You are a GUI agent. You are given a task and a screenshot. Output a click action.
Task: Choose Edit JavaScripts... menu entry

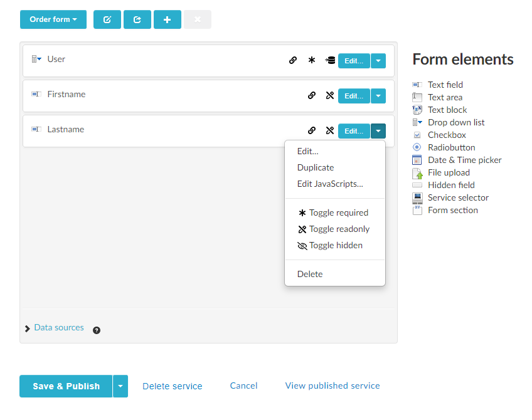pos(330,184)
